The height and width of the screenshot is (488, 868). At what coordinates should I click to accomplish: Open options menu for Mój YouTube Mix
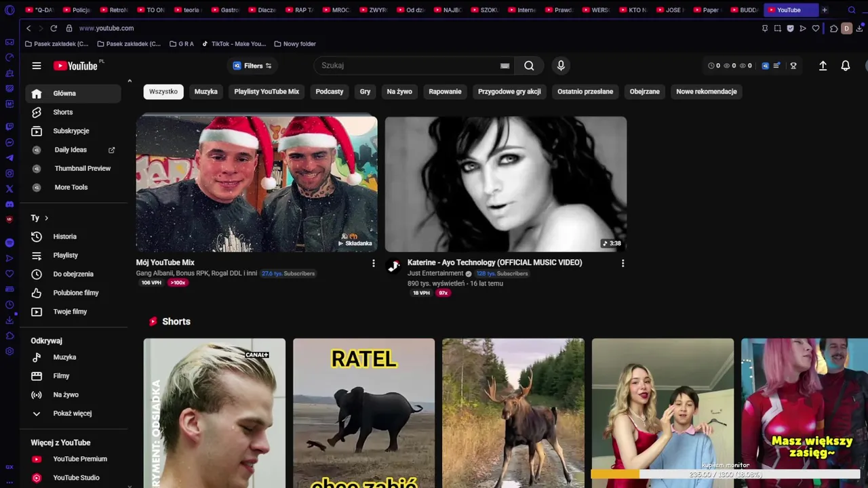pyautogui.click(x=373, y=263)
